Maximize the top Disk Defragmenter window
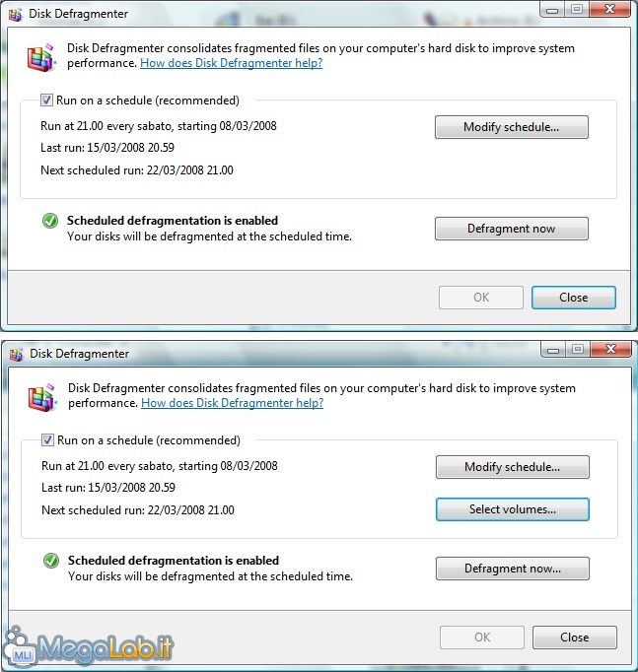The image size is (638, 672). coord(577,9)
